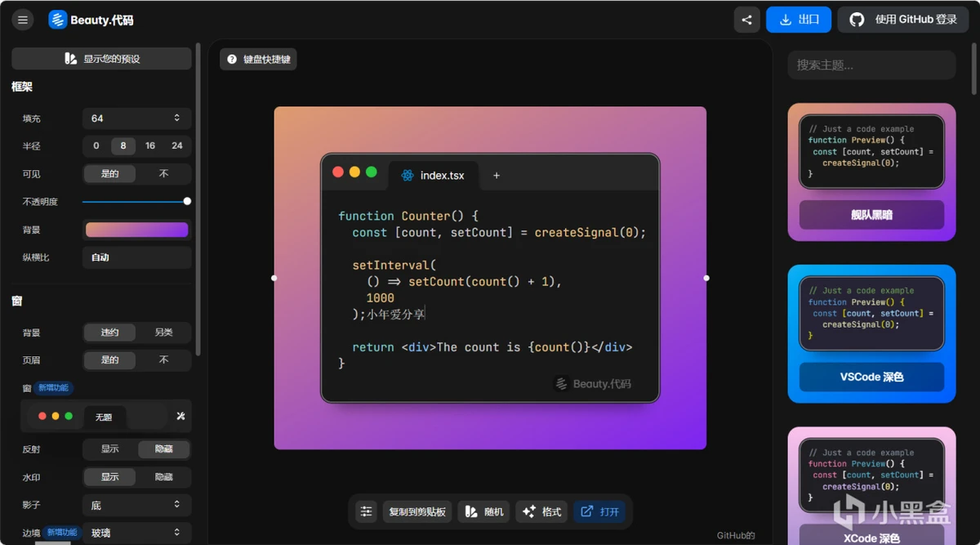Select 隐藏 for the watermark option
This screenshot has width=980, height=545.
point(163,477)
